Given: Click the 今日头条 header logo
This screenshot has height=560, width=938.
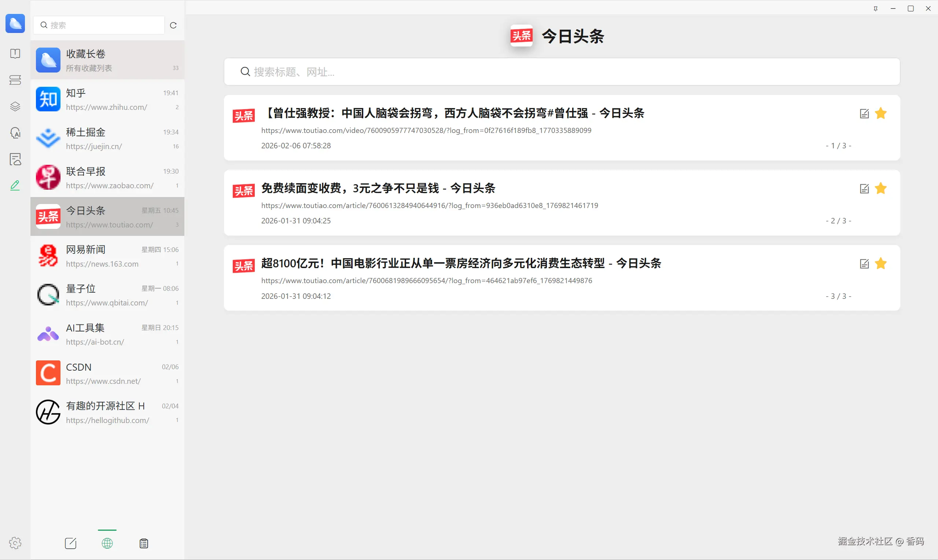Looking at the screenshot, I should pos(522,36).
